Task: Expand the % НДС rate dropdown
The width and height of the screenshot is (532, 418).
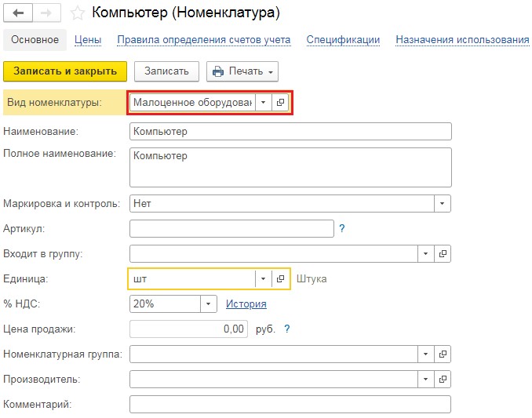Action: 208,304
